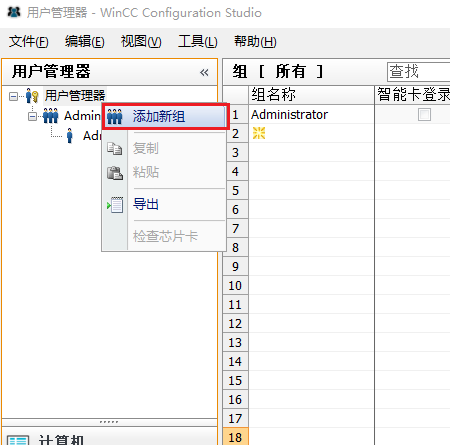450x445 pixels.
Task: Select the 用户管理器 root tree item
Action: (x=75, y=96)
